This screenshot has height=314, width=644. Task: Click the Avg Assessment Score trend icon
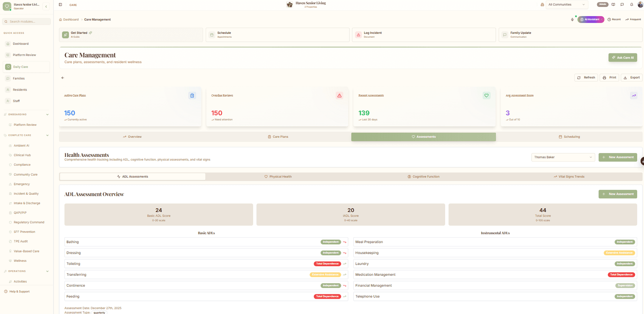point(634,96)
